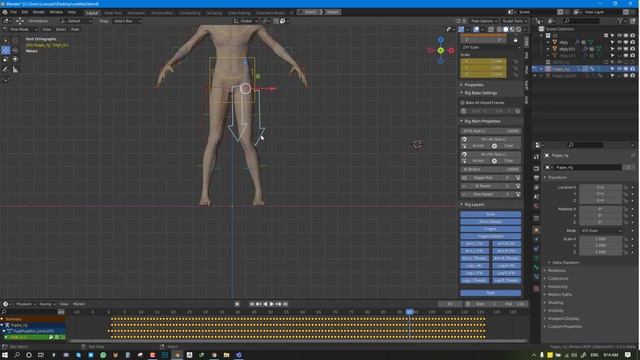Switch to solid viewport shading
Image resolution: width=640 pixels, height=360 pixels.
(505, 29)
